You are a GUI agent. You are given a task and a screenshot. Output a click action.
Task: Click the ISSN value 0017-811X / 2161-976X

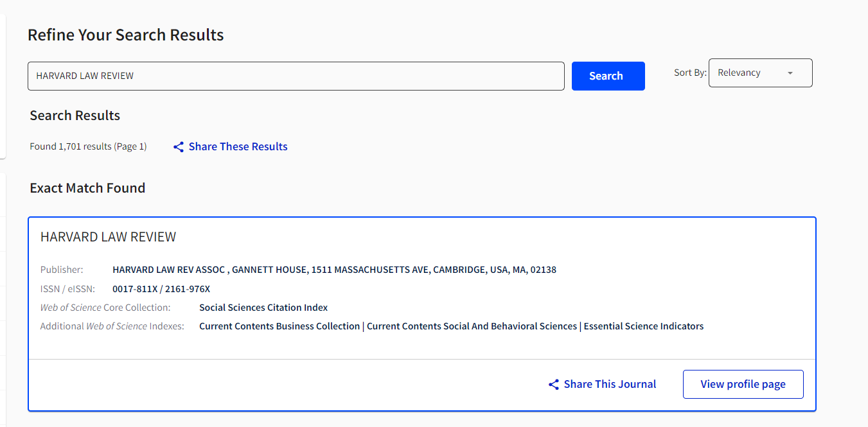pos(161,289)
